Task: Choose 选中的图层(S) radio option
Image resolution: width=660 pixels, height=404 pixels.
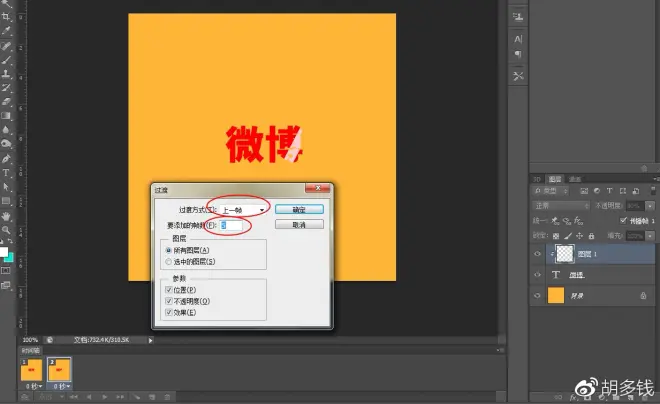Action: (169, 262)
